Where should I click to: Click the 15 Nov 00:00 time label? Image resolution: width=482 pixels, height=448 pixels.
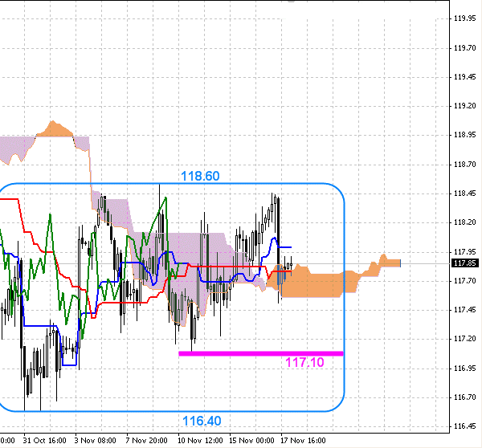pos(251,441)
